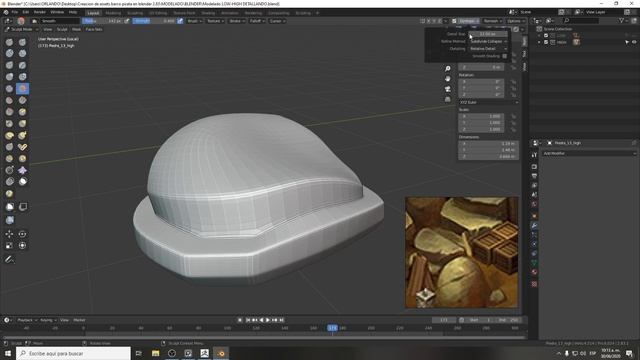640x360 pixels.
Task: Enable the Dyntopo checkbox
Action: tap(454, 21)
